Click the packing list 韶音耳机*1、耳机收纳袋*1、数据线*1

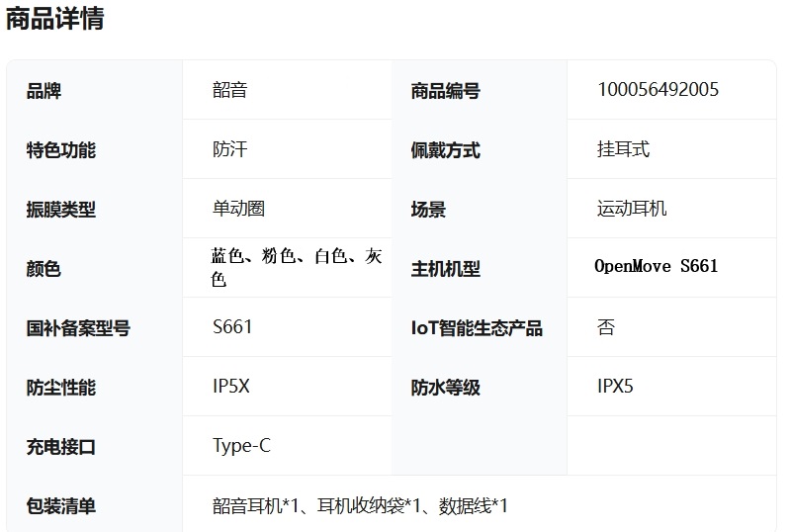[x=360, y=505]
